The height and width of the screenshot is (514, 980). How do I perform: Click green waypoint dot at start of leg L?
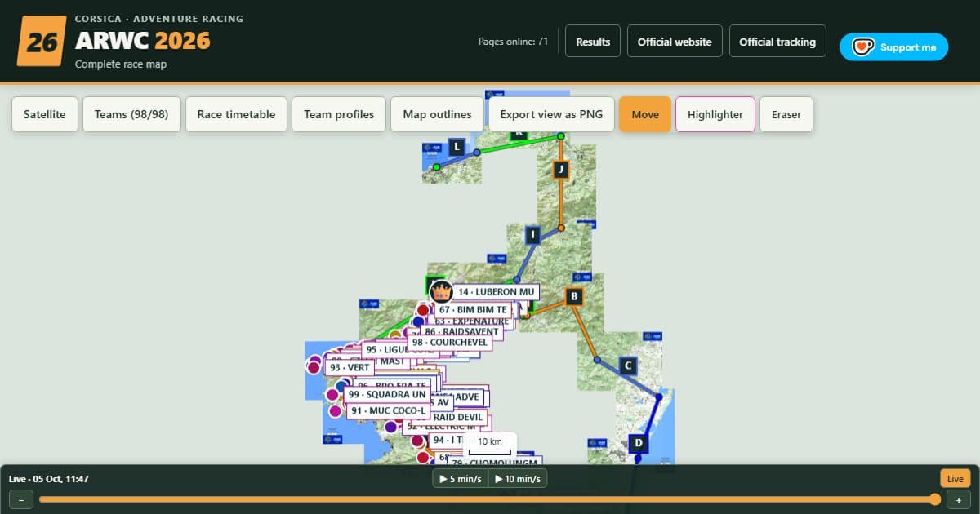[436, 167]
